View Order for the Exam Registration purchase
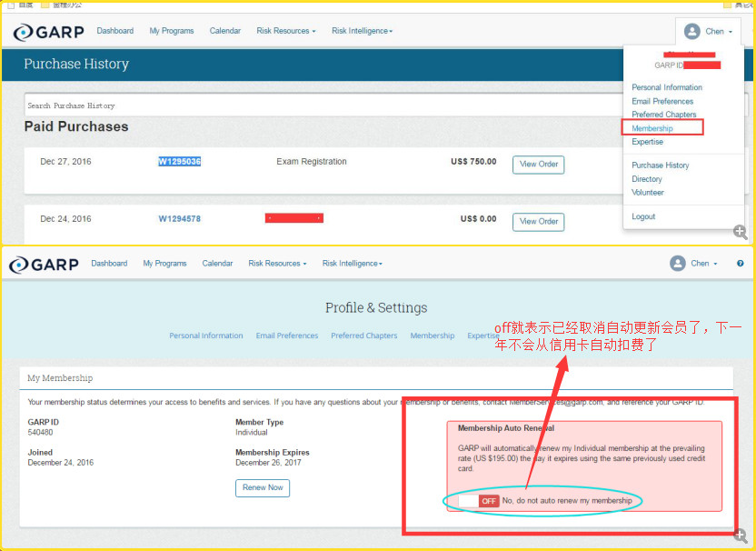The height and width of the screenshot is (551, 756). [x=539, y=165]
